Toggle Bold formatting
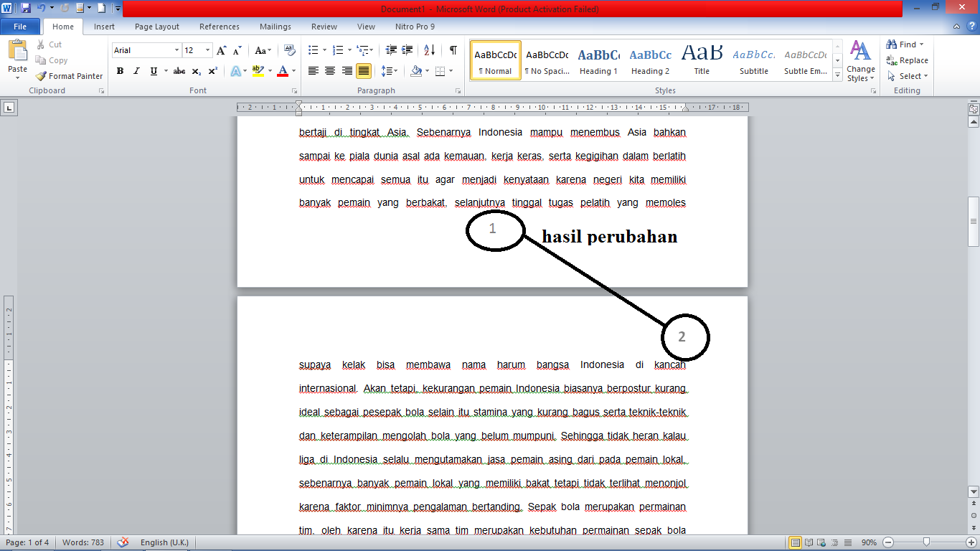 click(120, 71)
